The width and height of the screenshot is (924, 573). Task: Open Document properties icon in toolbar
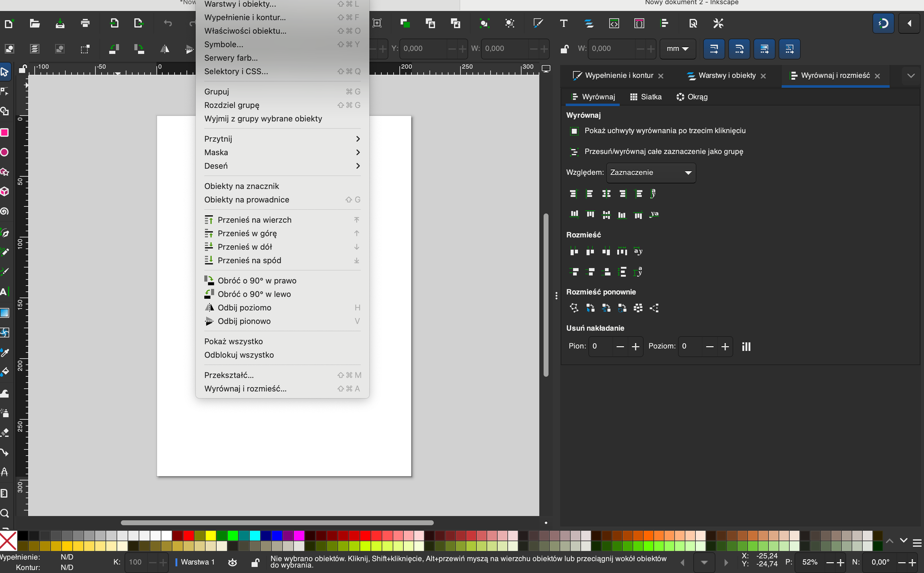click(x=693, y=23)
